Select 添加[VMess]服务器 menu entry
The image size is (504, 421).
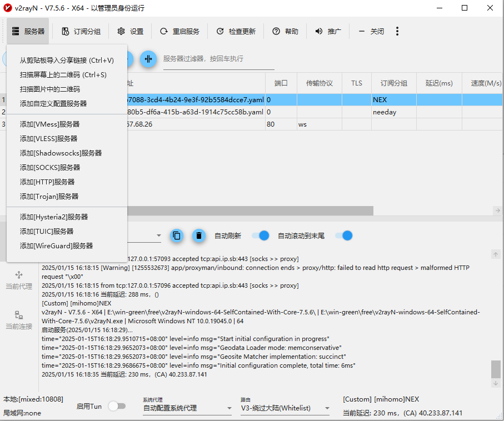pyautogui.click(x=49, y=124)
